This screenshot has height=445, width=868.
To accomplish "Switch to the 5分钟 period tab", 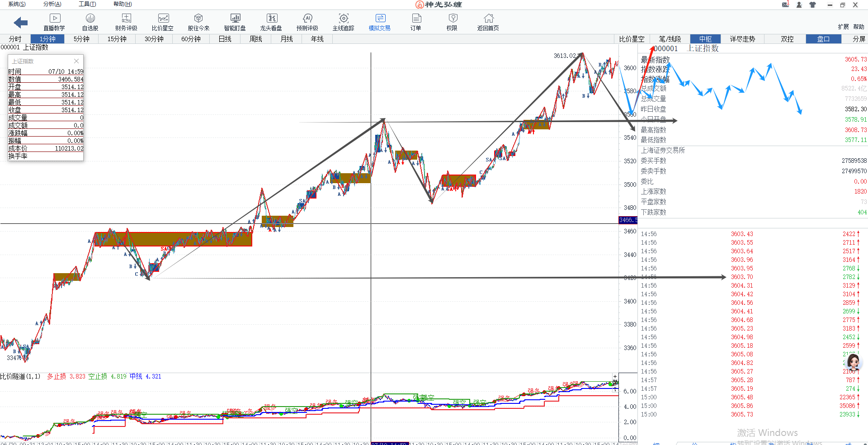I will [81, 39].
